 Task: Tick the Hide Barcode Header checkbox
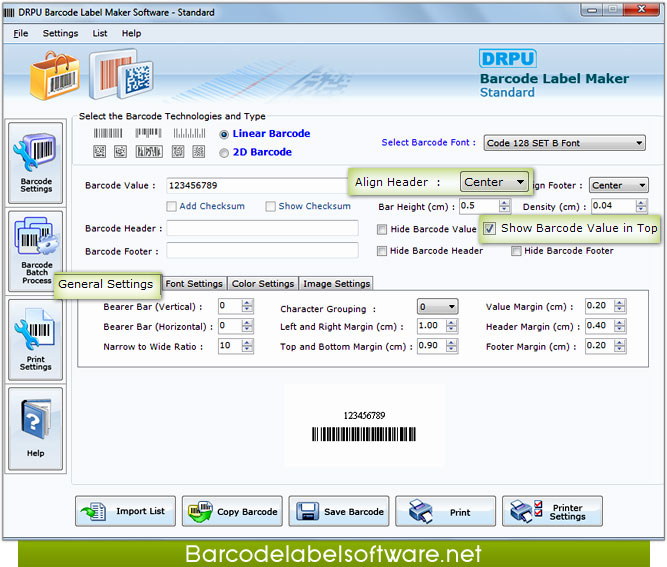pos(382,251)
